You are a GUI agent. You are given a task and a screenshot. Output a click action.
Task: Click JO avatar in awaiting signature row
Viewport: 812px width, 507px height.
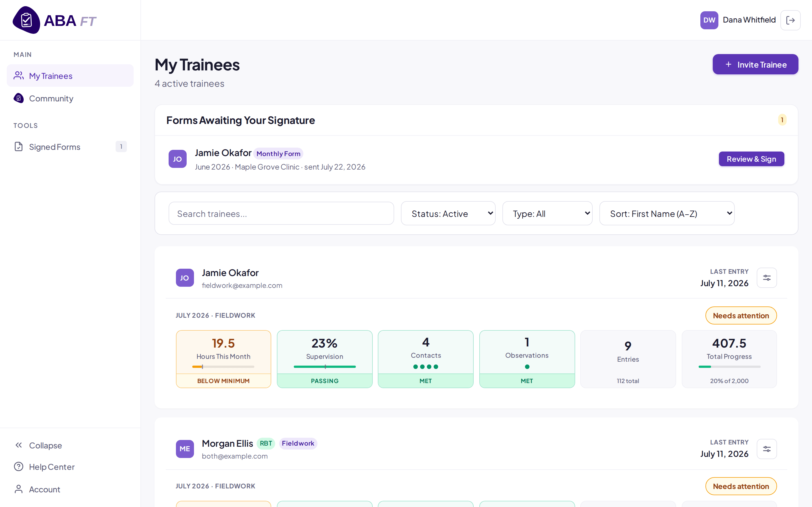click(x=178, y=159)
